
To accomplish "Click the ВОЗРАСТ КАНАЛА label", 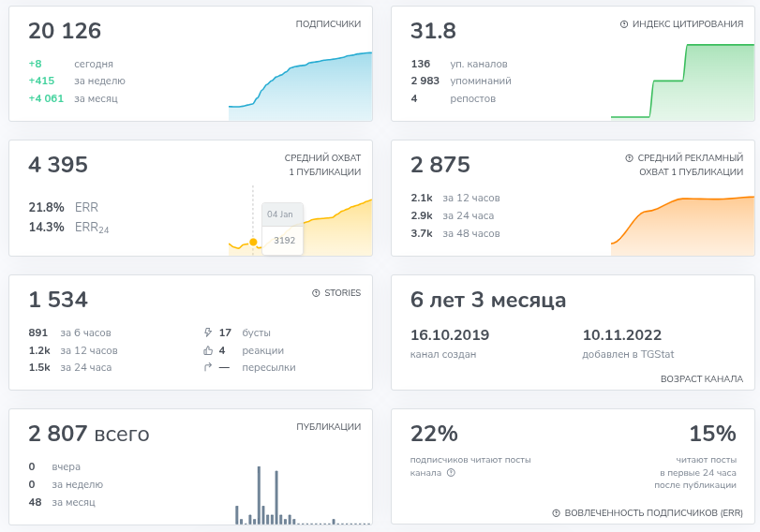I will (x=702, y=379).
